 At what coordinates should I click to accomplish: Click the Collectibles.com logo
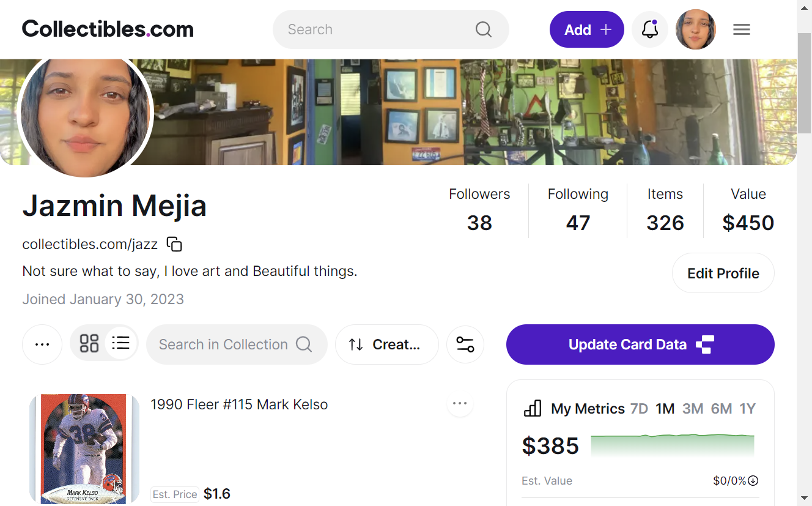(x=108, y=29)
